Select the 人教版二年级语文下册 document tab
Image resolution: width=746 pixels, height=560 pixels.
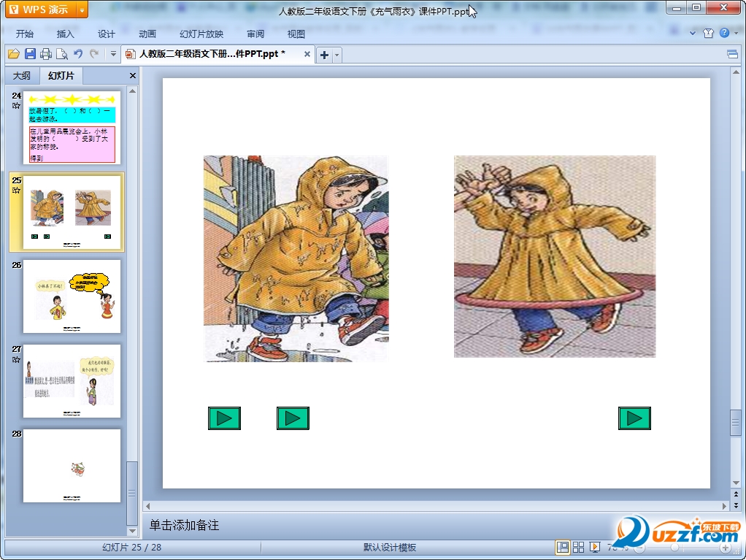coord(212,54)
